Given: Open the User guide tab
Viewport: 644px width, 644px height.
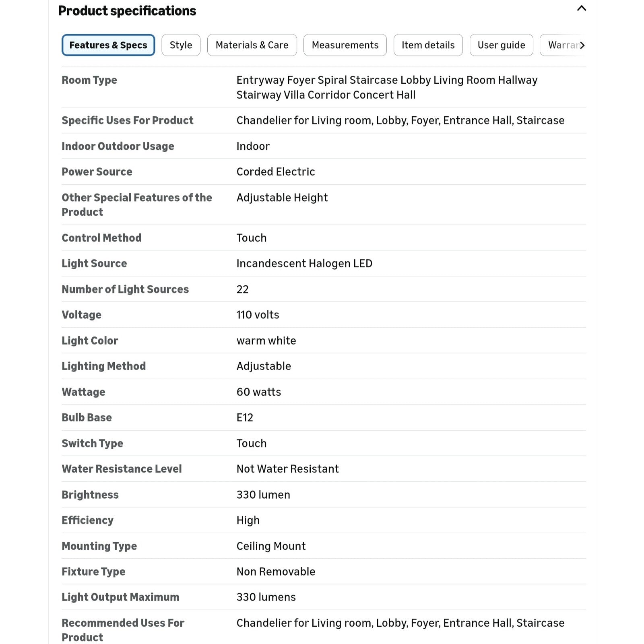Looking at the screenshot, I should point(502,45).
